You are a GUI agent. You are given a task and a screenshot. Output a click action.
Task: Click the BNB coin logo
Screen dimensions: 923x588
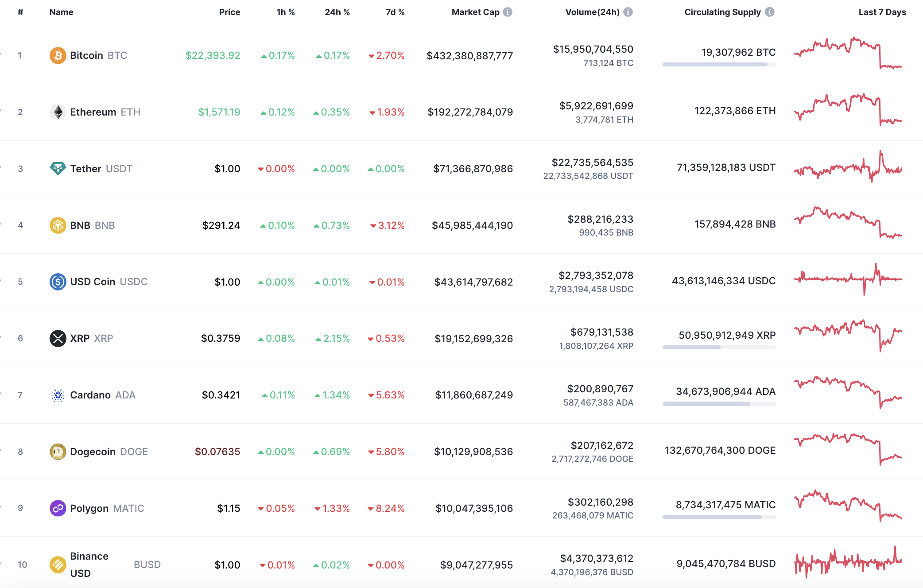click(x=58, y=225)
